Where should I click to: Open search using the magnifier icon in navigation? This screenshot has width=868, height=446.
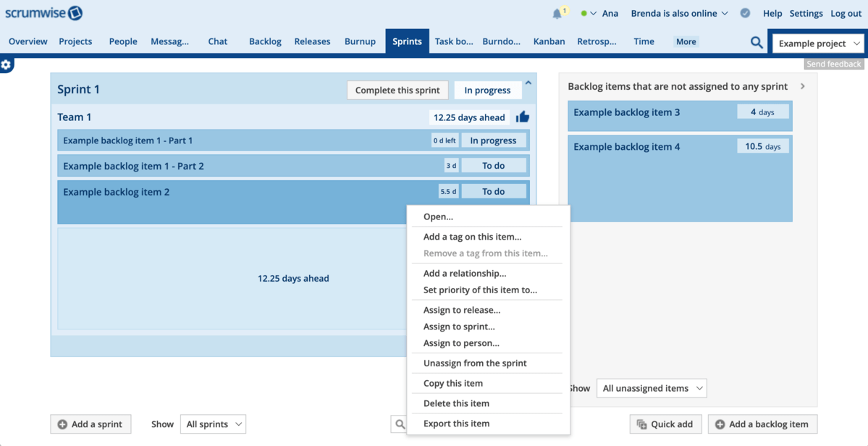[x=756, y=42]
